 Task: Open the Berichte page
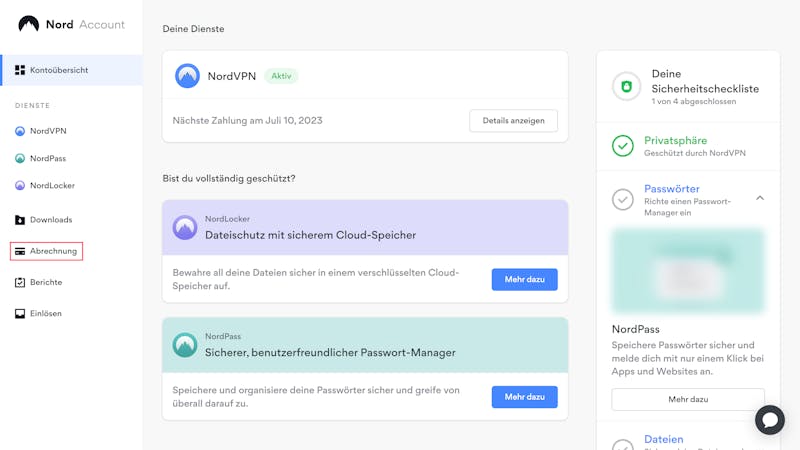point(46,282)
